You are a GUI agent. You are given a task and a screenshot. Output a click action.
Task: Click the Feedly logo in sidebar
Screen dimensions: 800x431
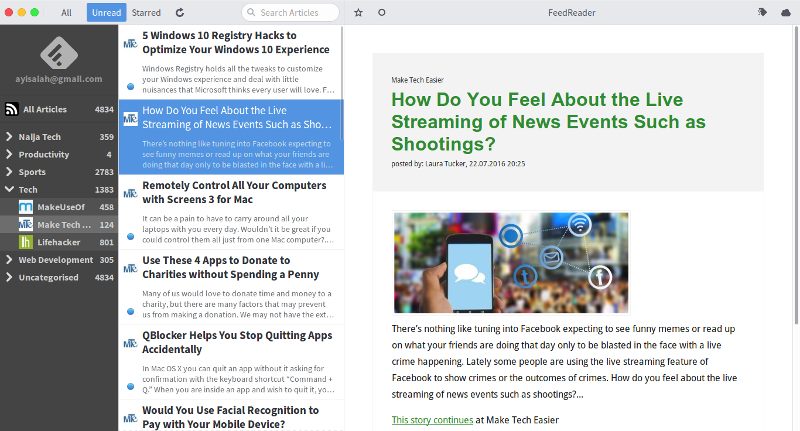[59, 53]
